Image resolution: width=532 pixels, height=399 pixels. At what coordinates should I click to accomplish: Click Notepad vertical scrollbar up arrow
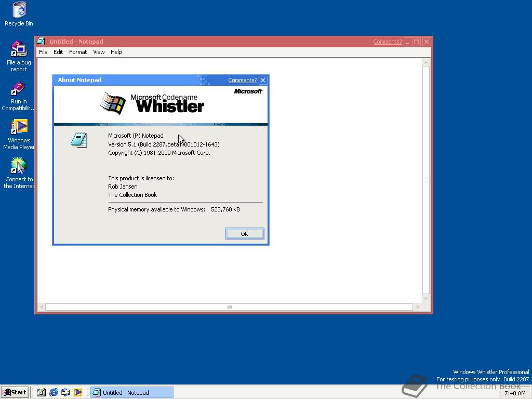426,62
